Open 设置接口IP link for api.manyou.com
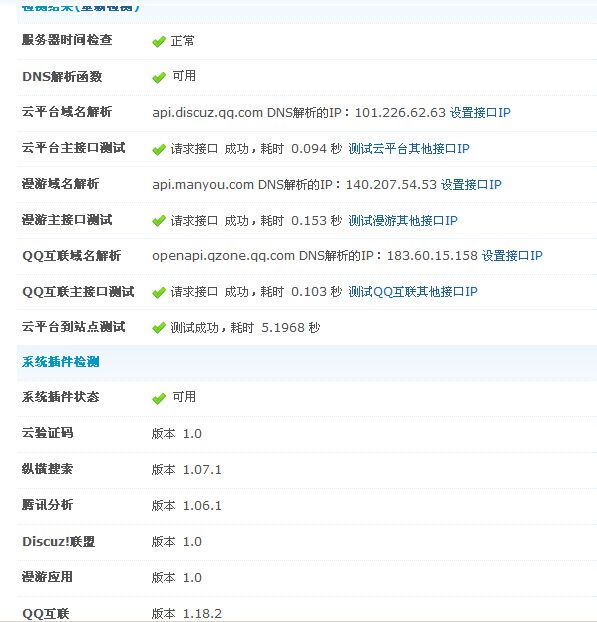The image size is (597, 622). coord(471,184)
